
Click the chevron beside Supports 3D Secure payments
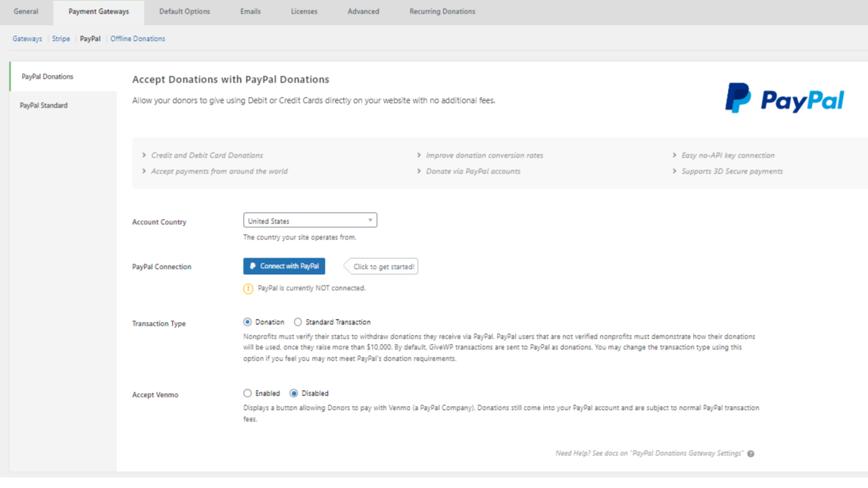point(674,171)
